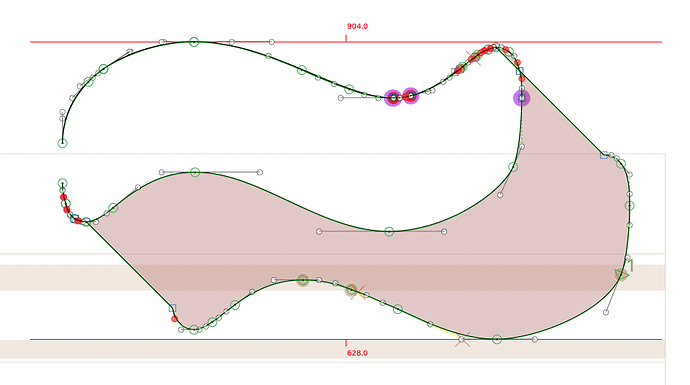Select the green end node of the upper open curve
This screenshot has height=385, width=690.
pos(62,143)
